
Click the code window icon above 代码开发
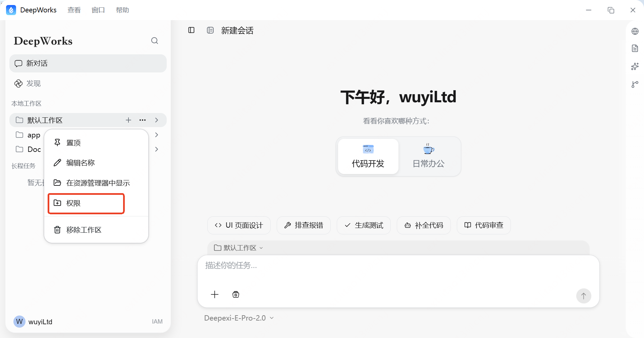click(x=368, y=149)
